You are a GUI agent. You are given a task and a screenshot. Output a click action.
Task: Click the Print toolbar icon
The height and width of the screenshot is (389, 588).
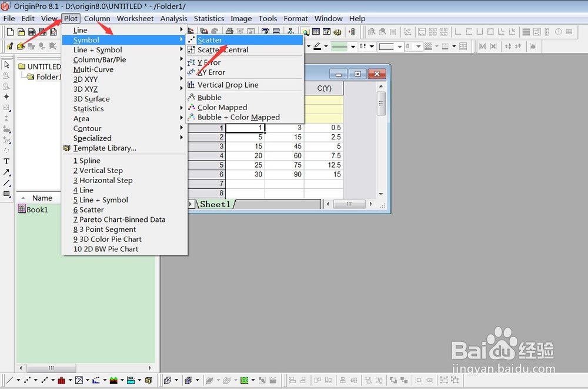tap(229, 32)
